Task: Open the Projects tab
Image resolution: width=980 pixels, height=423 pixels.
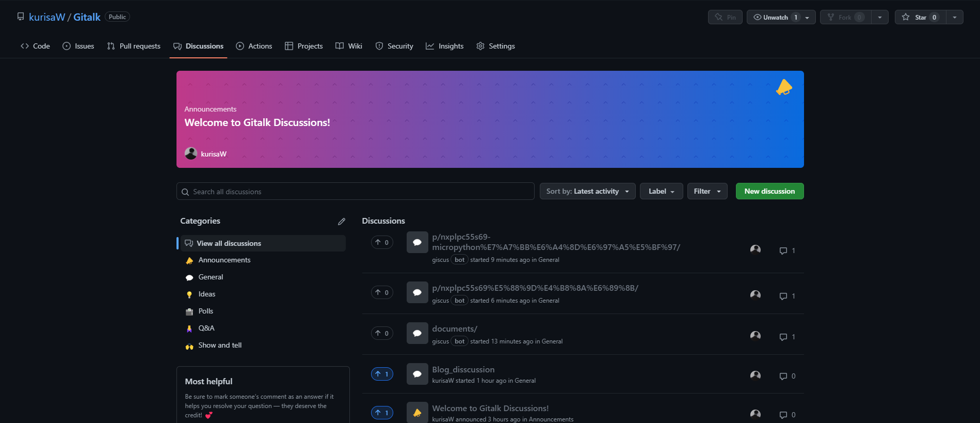Action: tap(303, 46)
